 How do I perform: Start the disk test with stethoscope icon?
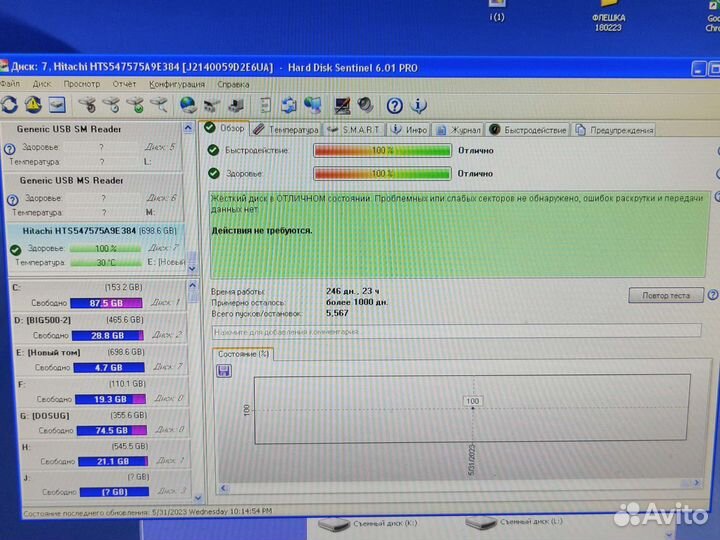(87, 105)
